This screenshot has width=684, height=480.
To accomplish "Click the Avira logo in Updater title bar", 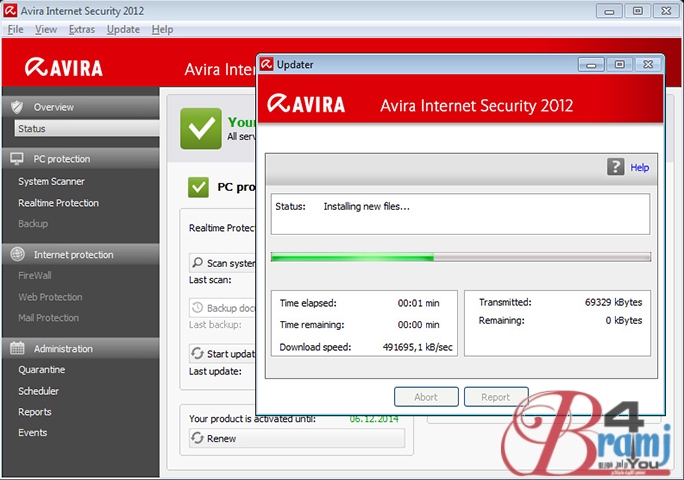I will click(267, 64).
